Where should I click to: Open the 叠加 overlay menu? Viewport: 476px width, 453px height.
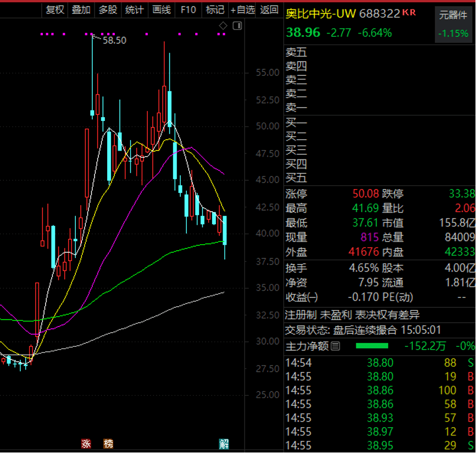pyautogui.click(x=81, y=9)
